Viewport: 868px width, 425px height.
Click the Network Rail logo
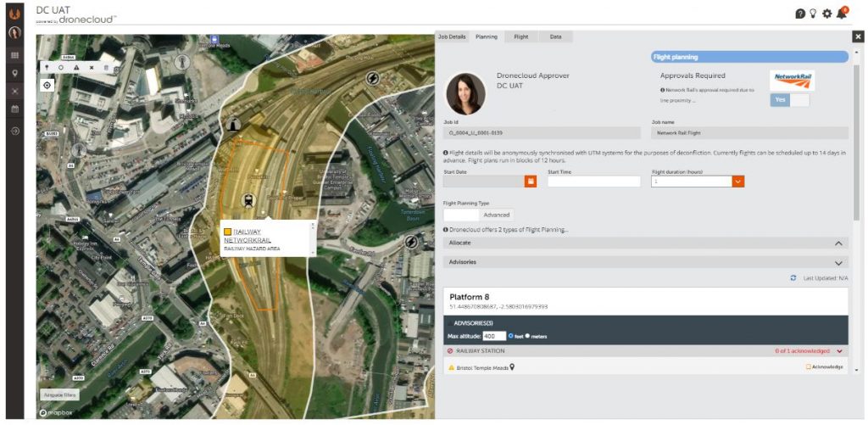(792, 81)
